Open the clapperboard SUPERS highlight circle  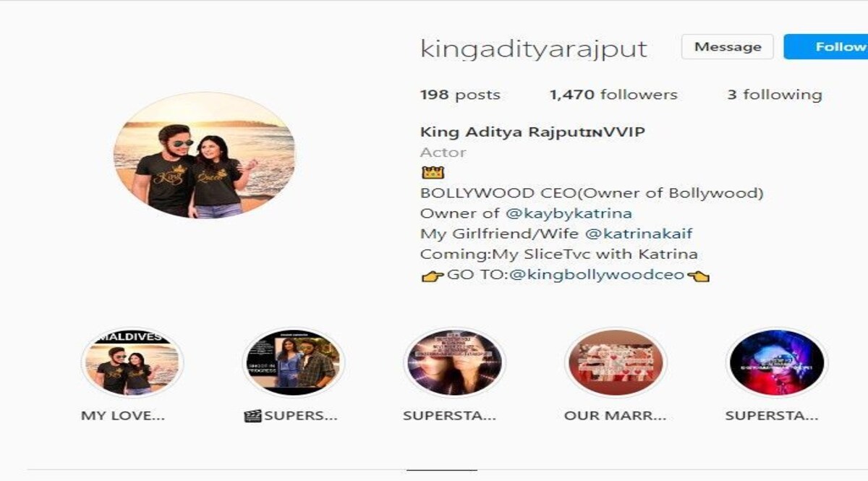point(293,362)
